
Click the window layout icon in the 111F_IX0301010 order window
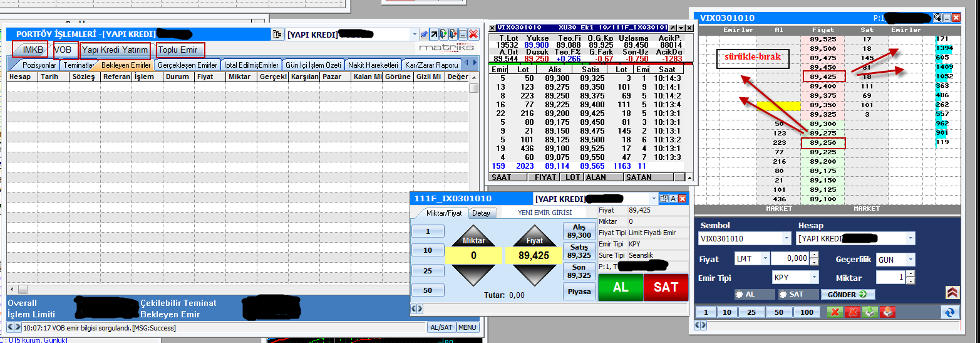coord(664,198)
